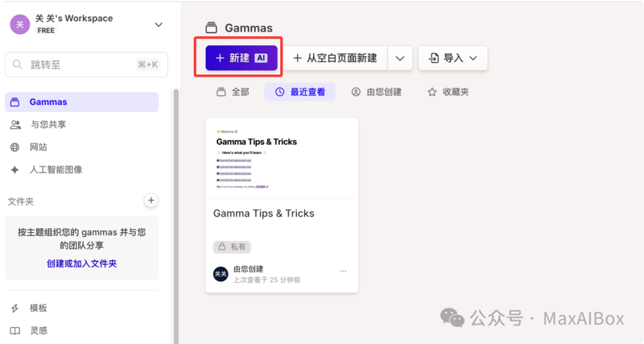Click the Gammas page heading icon
The height and width of the screenshot is (344, 644).
211,28
